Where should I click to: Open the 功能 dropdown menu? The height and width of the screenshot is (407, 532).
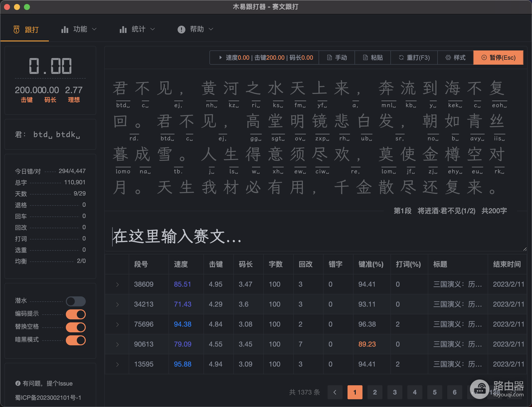point(79,29)
